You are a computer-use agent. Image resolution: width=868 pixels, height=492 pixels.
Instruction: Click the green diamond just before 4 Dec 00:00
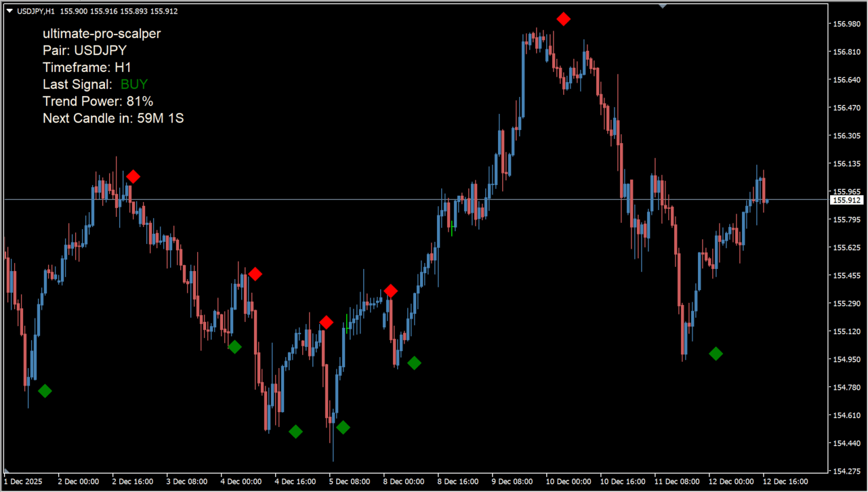click(x=234, y=347)
